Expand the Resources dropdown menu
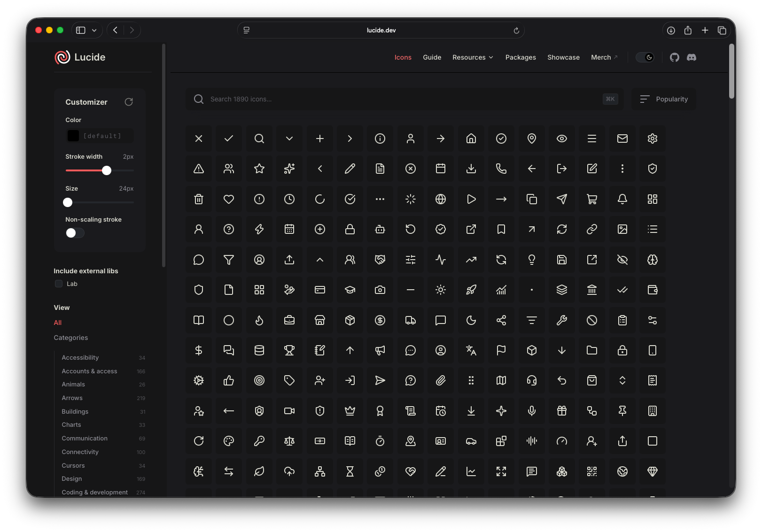 click(x=473, y=57)
